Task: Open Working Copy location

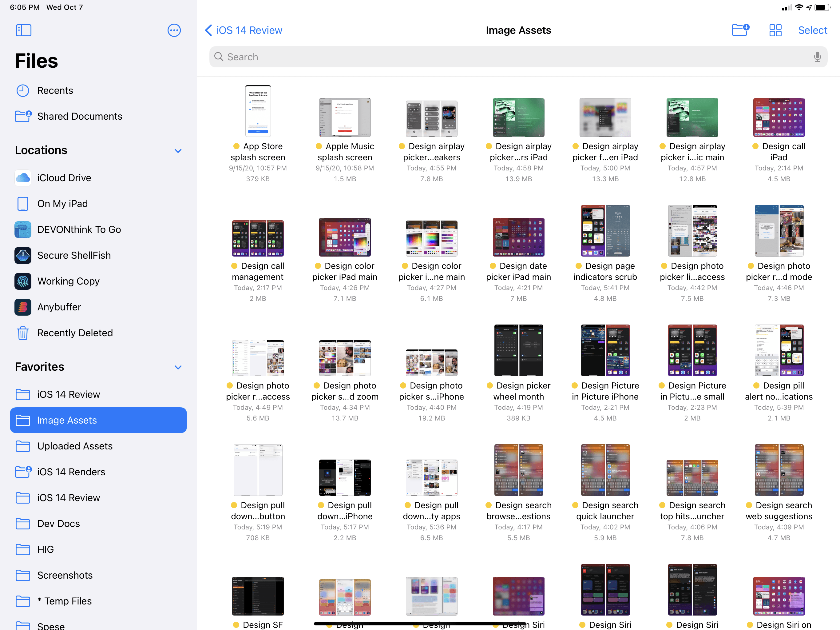Action: click(x=98, y=281)
